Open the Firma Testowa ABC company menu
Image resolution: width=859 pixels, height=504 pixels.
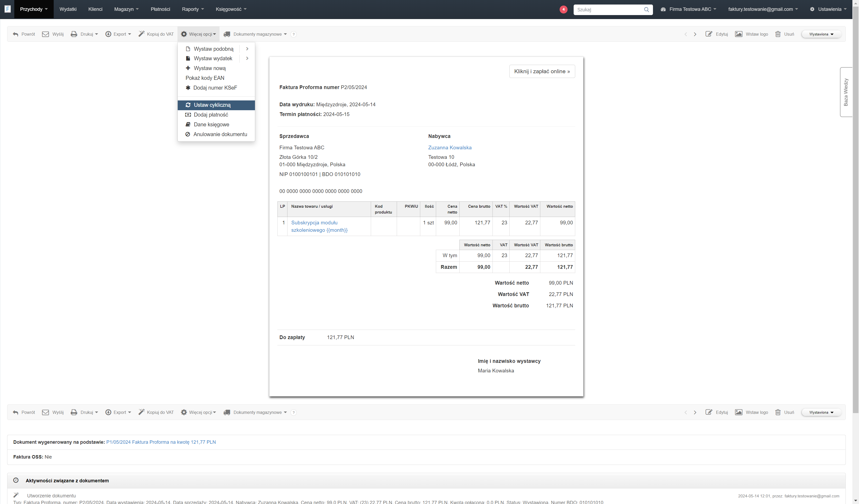click(x=688, y=9)
